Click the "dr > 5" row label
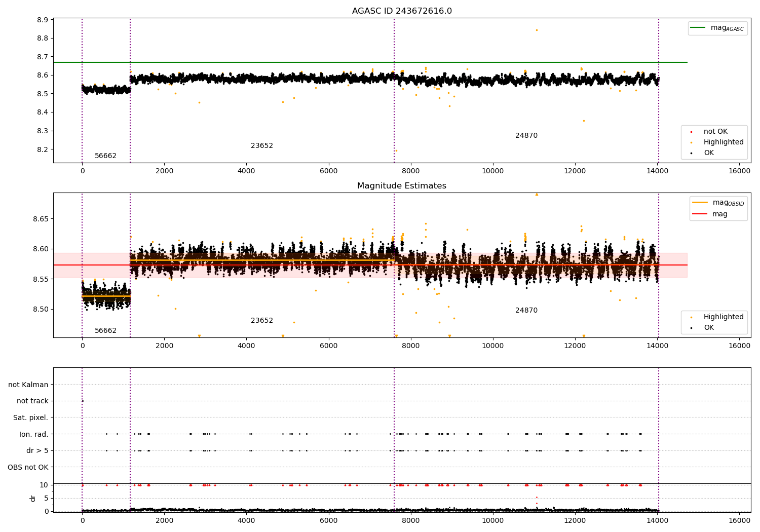 [37, 451]
